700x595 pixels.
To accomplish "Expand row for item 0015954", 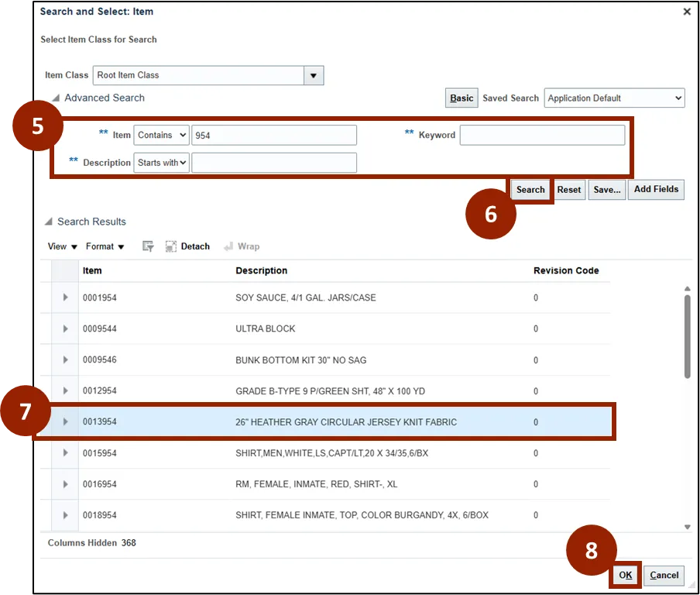I will coord(65,453).
